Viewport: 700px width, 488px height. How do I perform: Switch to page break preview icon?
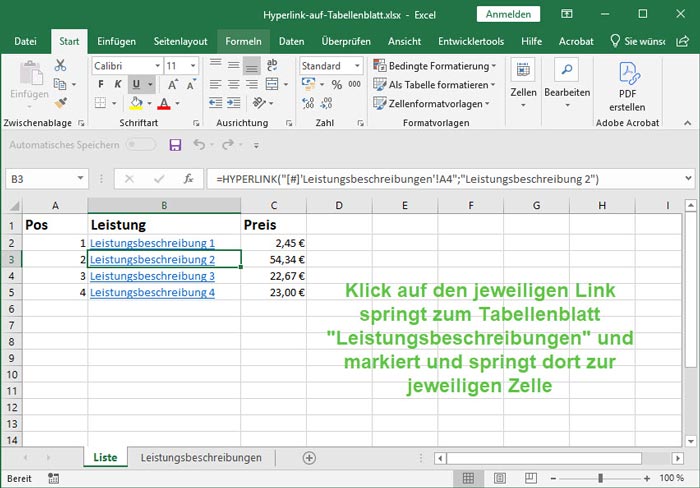click(531, 479)
